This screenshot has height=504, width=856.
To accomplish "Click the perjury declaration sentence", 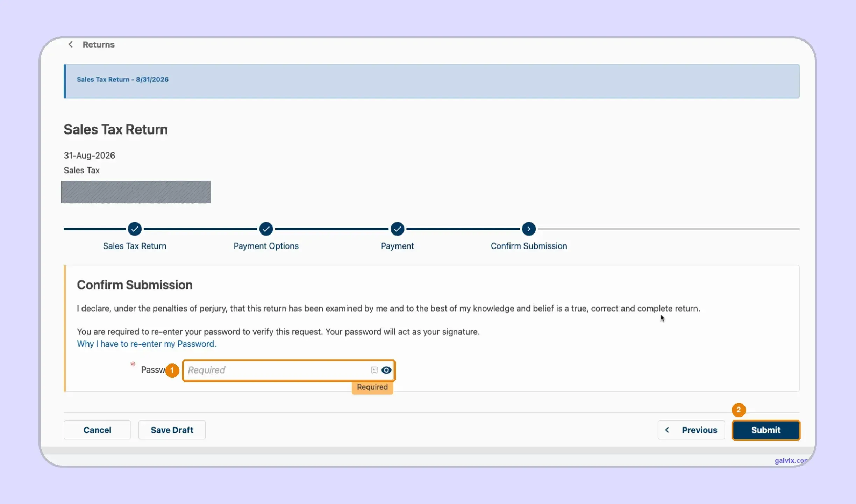I will click(388, 309).
